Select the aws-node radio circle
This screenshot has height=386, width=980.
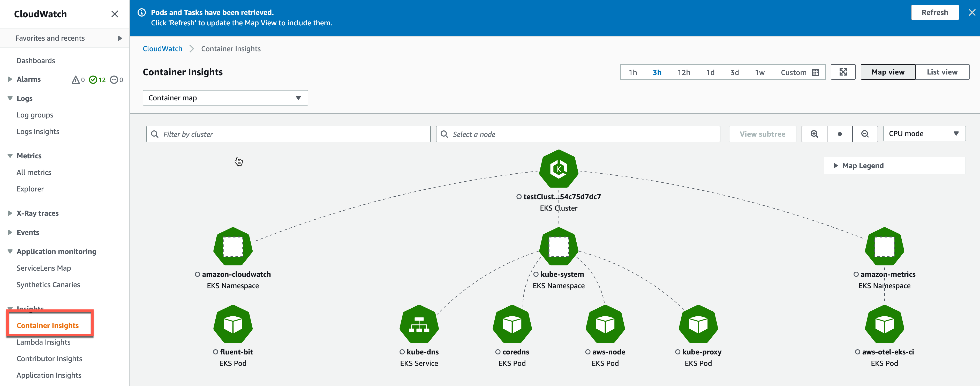click(588, 352)
